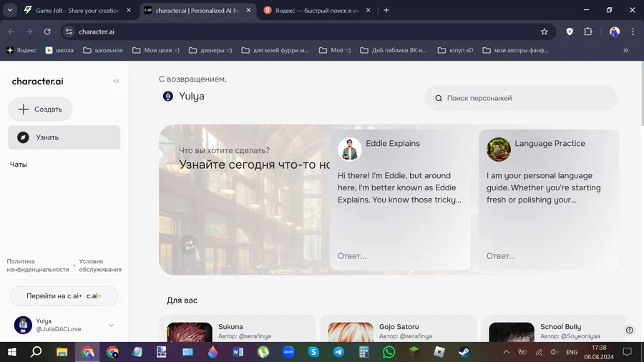Open the Моё bookmarks folder

(x=335, y=50)
